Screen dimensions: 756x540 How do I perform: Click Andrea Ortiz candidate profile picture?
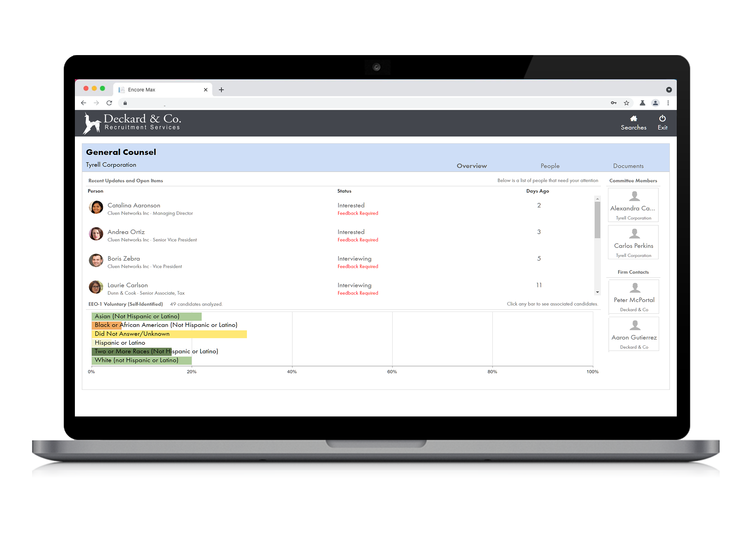point(96,235)
